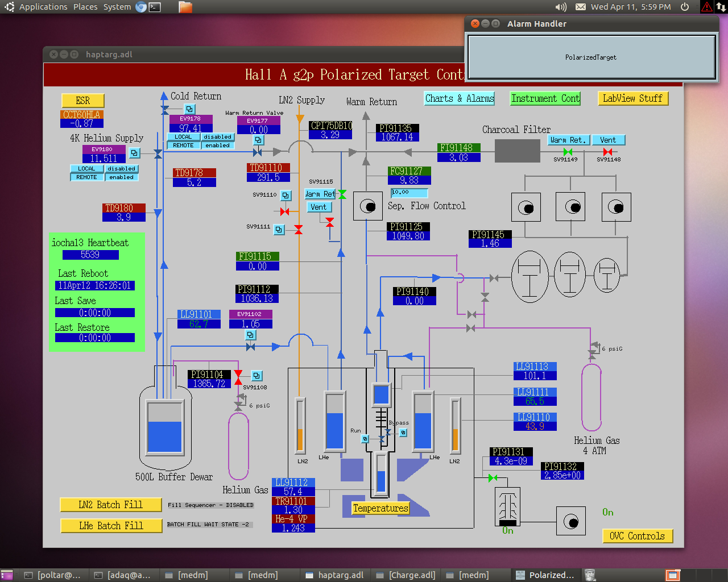Click PolarizedTarget in Alarm Handler window
728x582 pixels.
pos(591,57)
